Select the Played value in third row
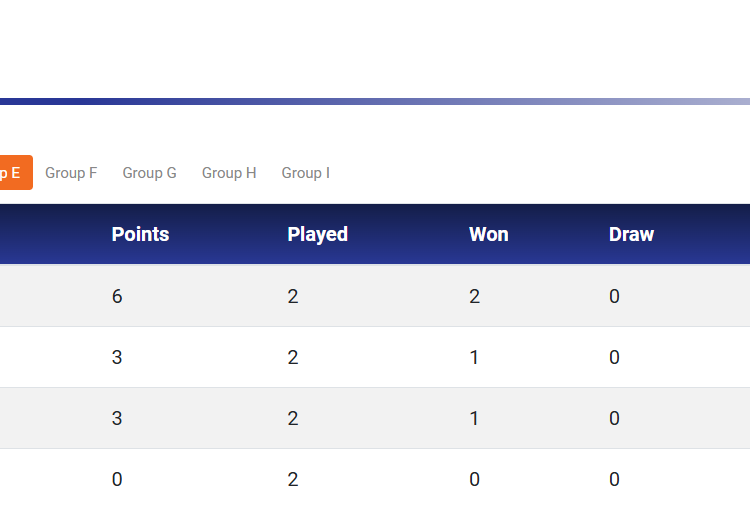Viewport: 750px width, 529px height. coord(293,419)
